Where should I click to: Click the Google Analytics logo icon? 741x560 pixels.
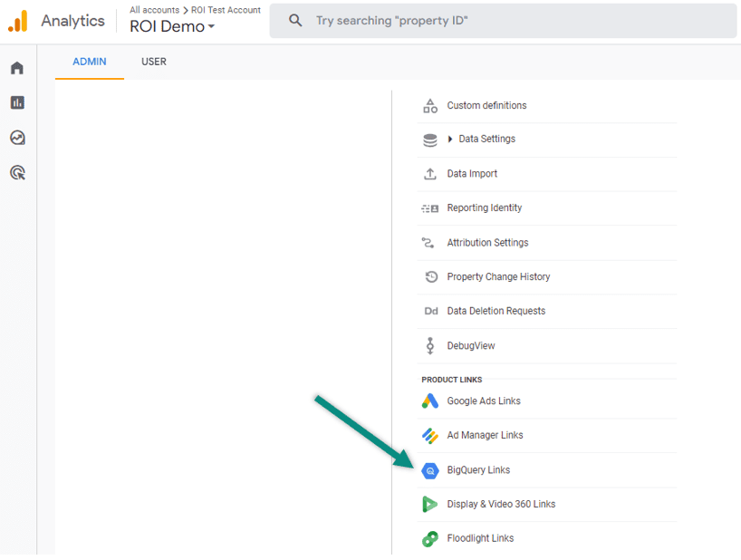[18, 21]
